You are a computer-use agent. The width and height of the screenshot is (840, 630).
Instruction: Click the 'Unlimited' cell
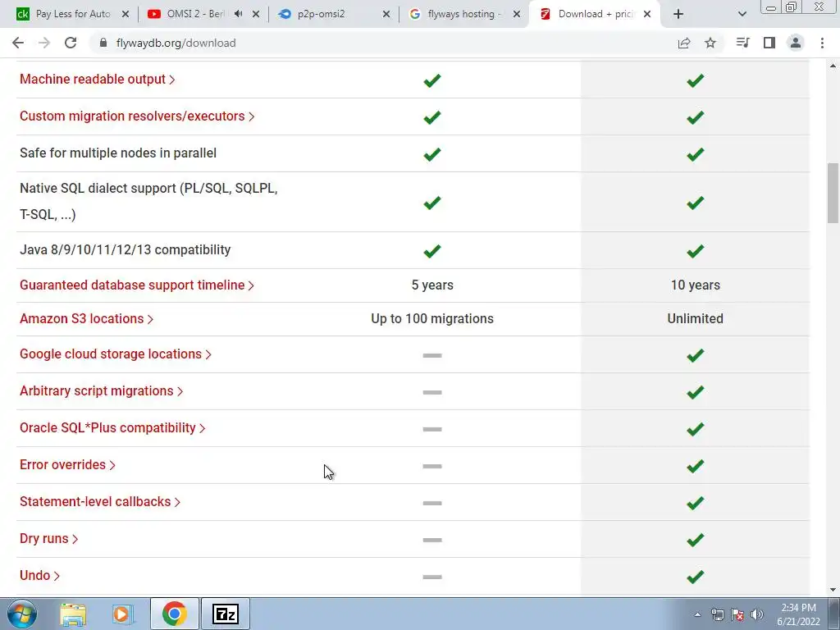pos(696,319)
